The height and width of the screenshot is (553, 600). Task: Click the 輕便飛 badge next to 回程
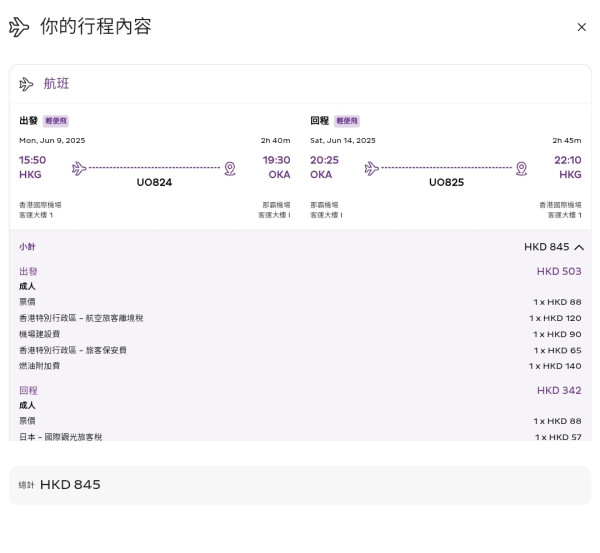click(x=347, y=121)
